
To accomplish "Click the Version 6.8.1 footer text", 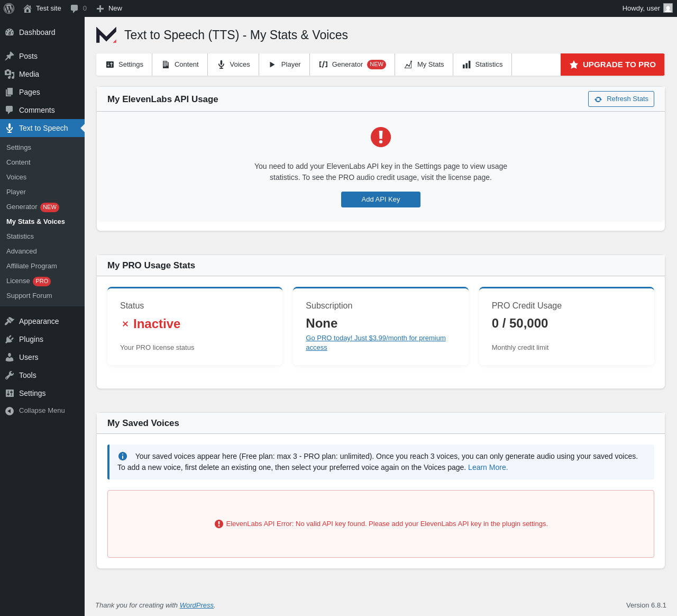I will tap(646, 605).
